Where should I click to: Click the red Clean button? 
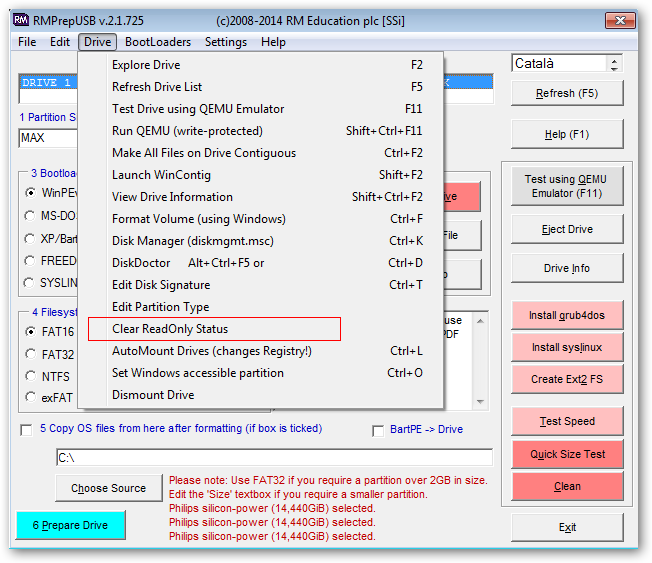567,486
